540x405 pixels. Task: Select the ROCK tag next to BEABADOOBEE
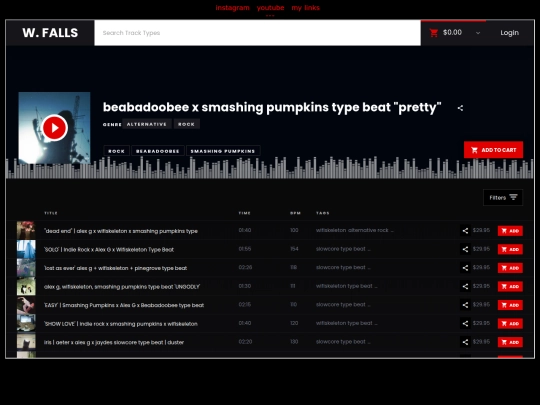click(x=116, y=151)
